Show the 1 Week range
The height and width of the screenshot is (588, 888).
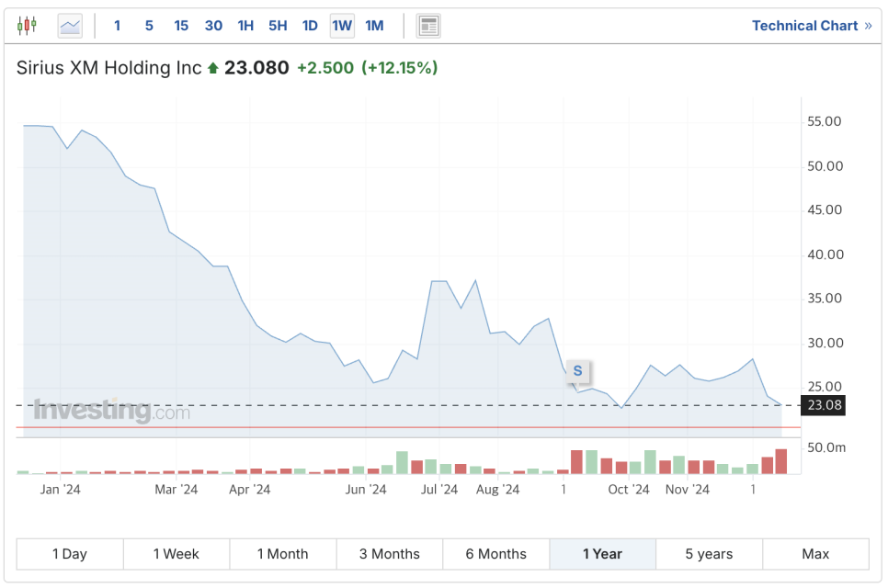pos(176,554)
